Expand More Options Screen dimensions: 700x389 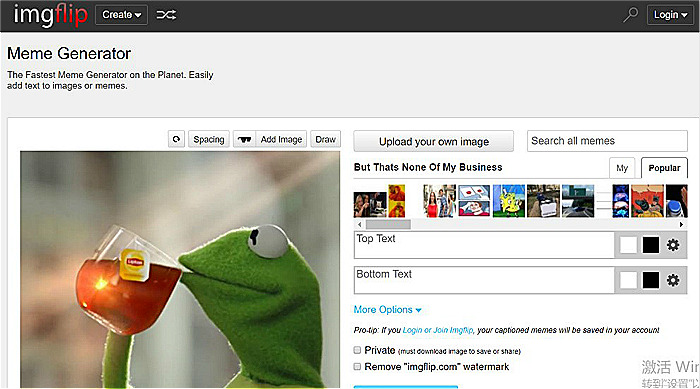coord(387,310)
